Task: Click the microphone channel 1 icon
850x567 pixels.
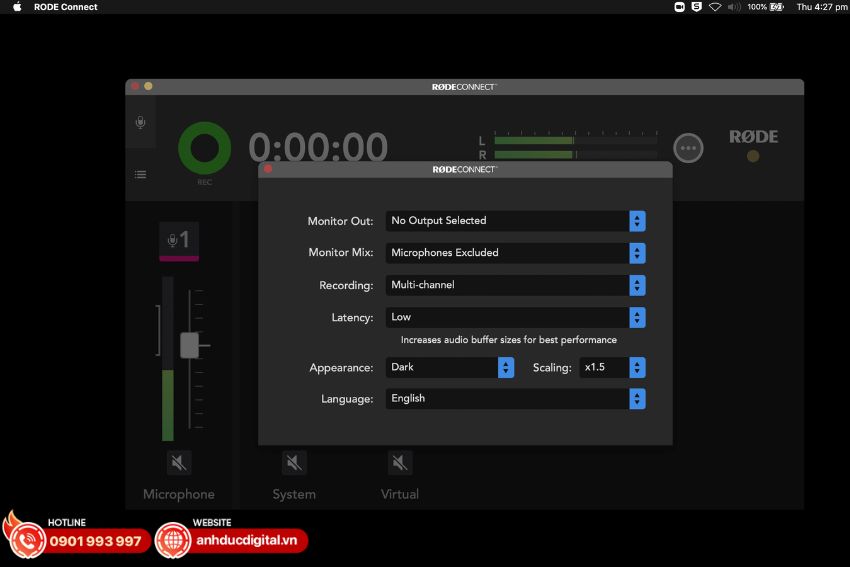Action: pos(179,240)
